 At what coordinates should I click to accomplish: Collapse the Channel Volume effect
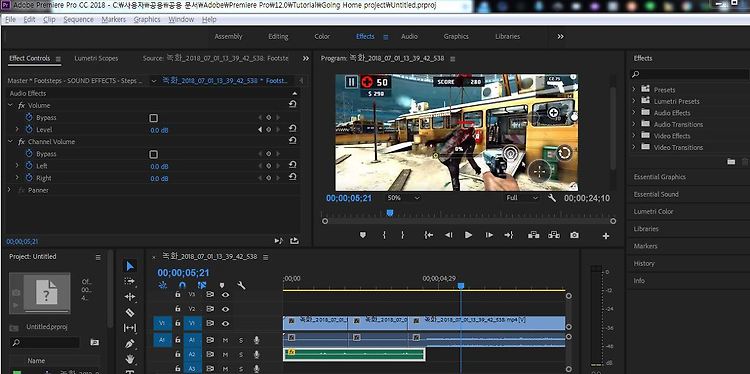pos(11,142)
